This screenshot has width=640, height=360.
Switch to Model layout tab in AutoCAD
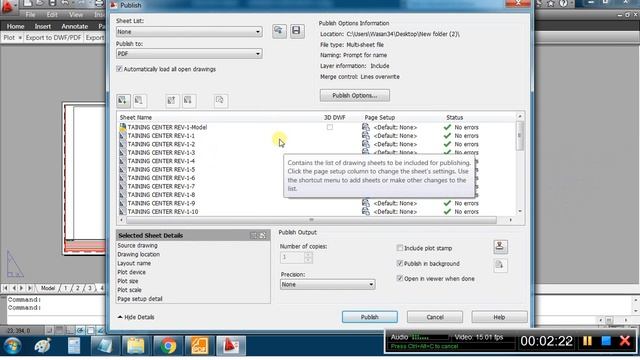[48, 288]
